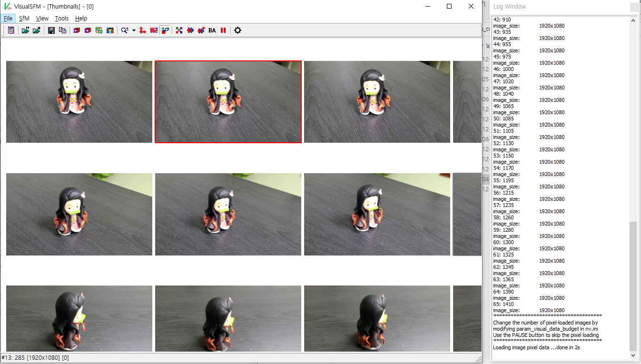Viewport: 641px width, 364px height.
Task: Click log line '57: 1235'
Action: [503, 205]
